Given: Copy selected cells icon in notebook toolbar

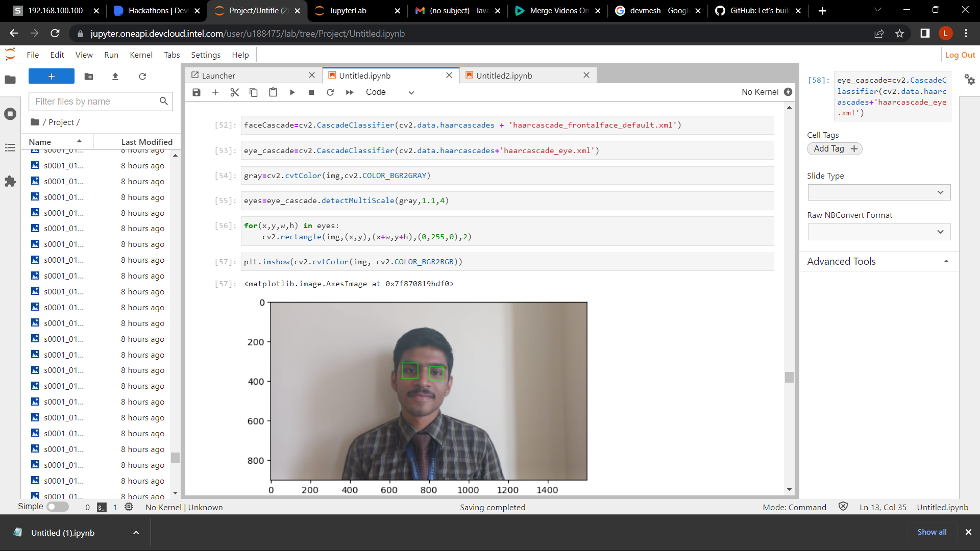Looking at the screenshot, I should tap(254, 92).
